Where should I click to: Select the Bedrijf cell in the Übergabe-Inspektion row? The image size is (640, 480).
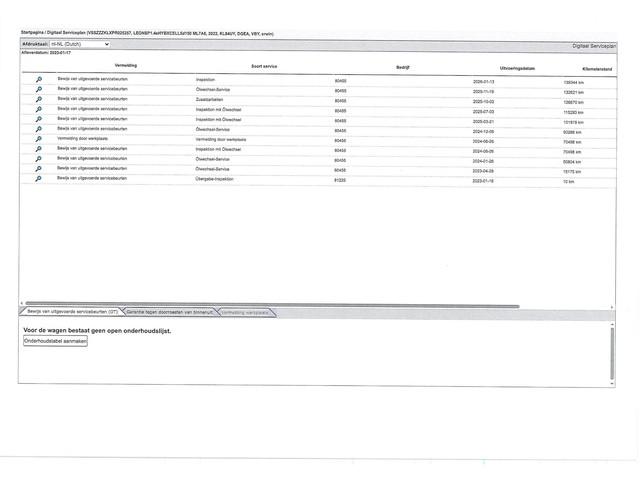(340, 180)
